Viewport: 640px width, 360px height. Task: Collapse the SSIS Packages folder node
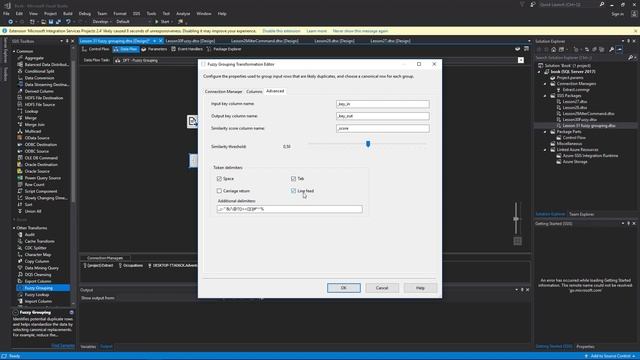pyautogui.click(x=545, y=96)
